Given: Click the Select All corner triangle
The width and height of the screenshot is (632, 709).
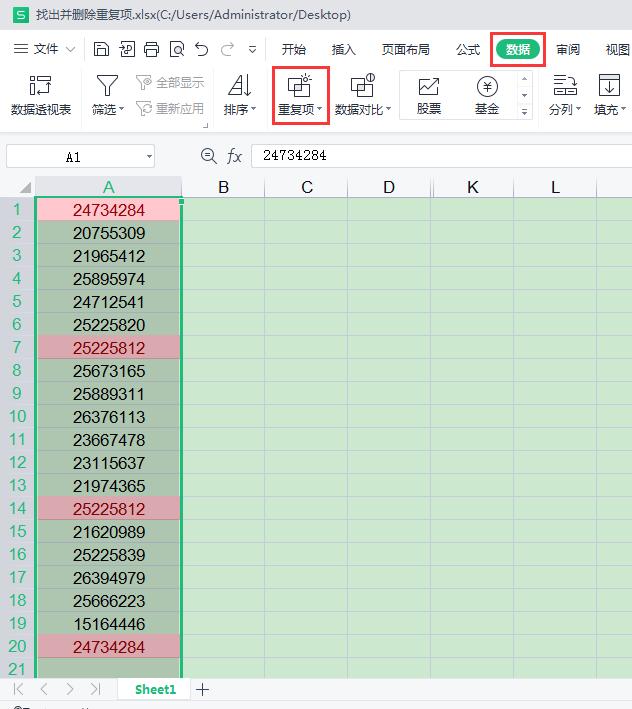Looking at the screenshot, I should tap(25, 187).
